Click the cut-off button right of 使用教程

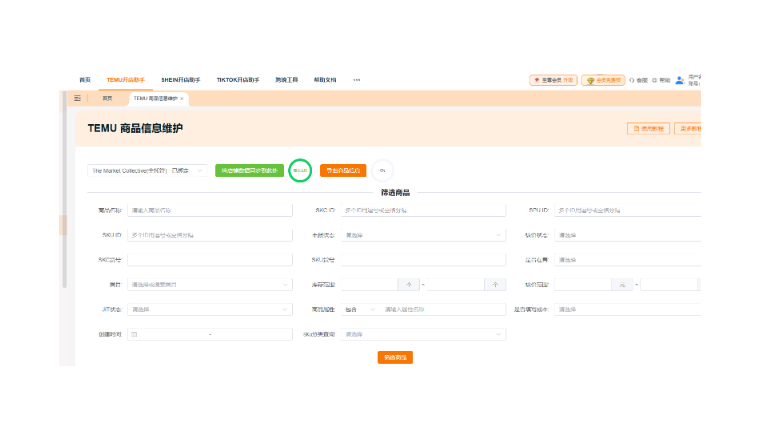[x=687, y=128]
